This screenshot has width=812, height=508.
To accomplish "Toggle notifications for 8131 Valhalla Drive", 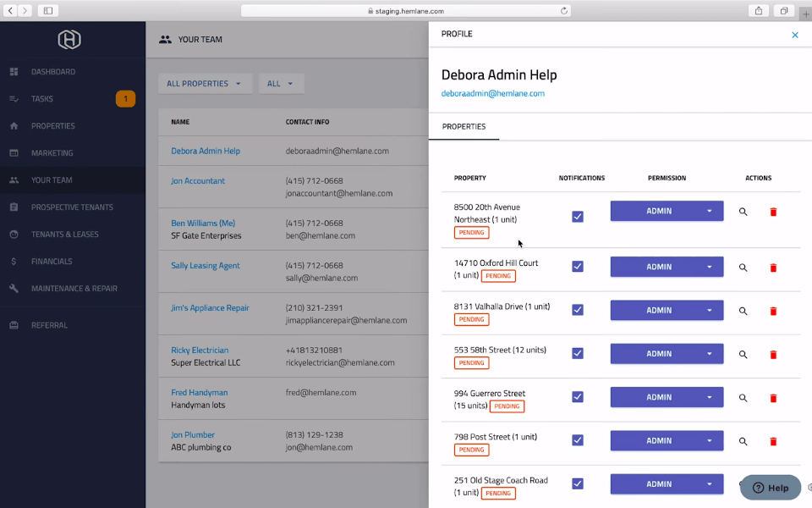I will pyautogui.click(x=578, y=310).
